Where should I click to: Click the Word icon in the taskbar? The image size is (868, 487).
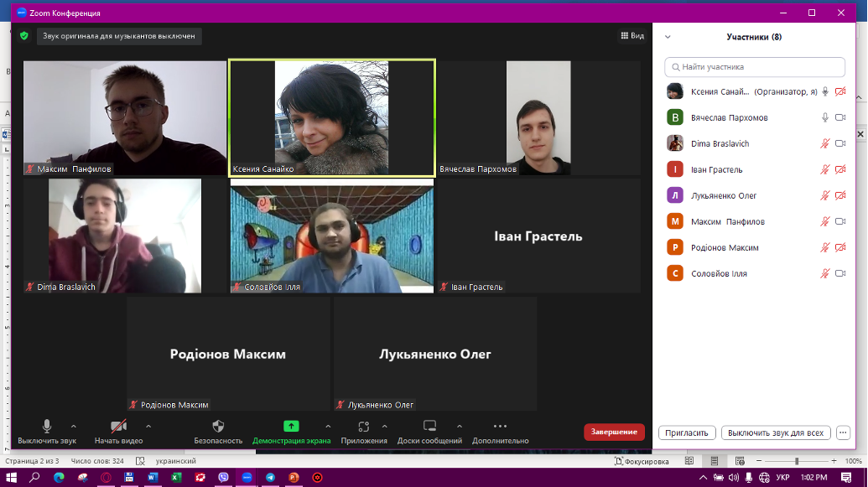(x=153, y=477)
